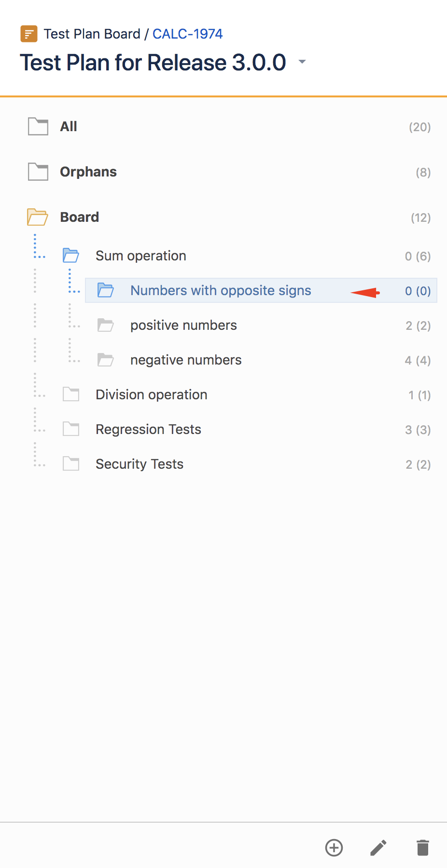
Task: Open the Test Plan Board breadcrumb
Action: [92, 34]
